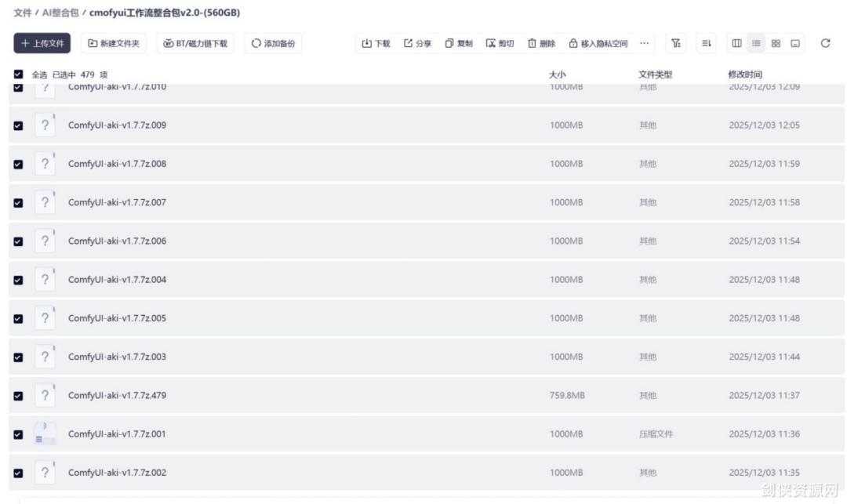Move files to 移入隐私空间
This screenshot has width=847, height=504.
point(598,44)
